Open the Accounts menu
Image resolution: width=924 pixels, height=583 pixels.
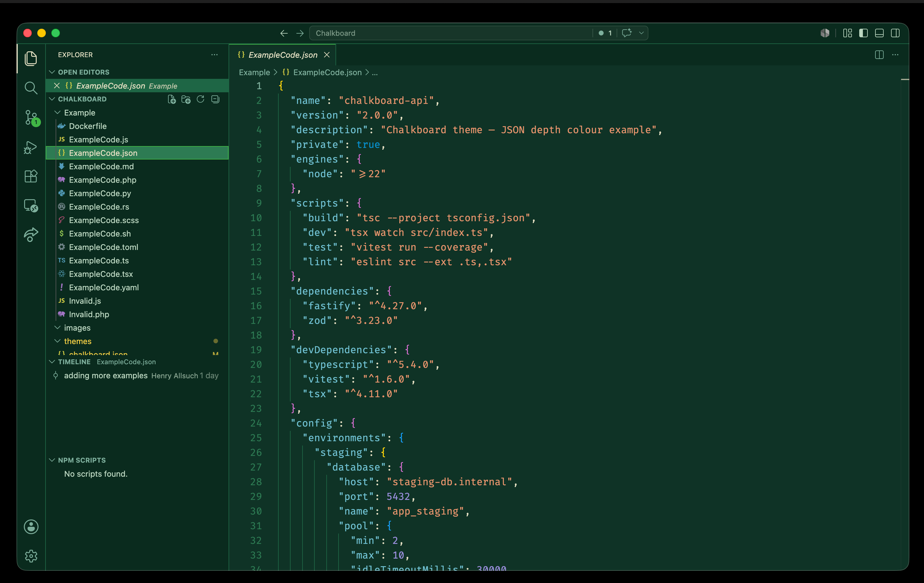coord(31,527)
